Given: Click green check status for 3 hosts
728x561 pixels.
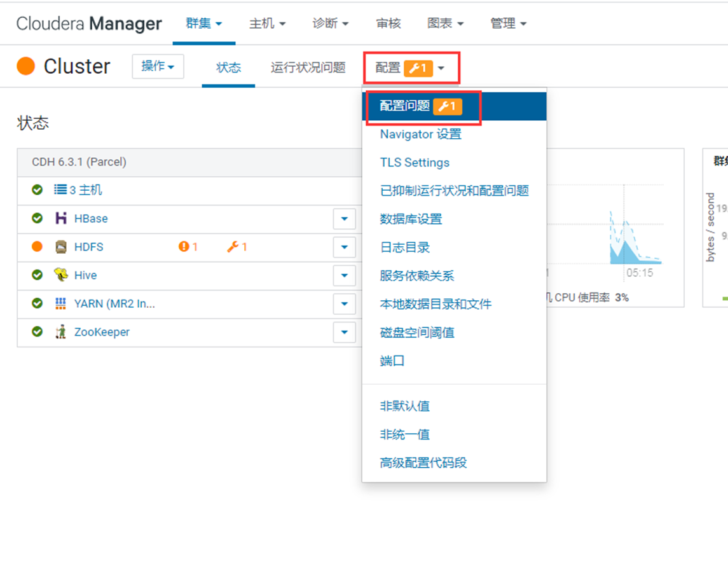Looking at the screenshot, I should tap(37, 190).
